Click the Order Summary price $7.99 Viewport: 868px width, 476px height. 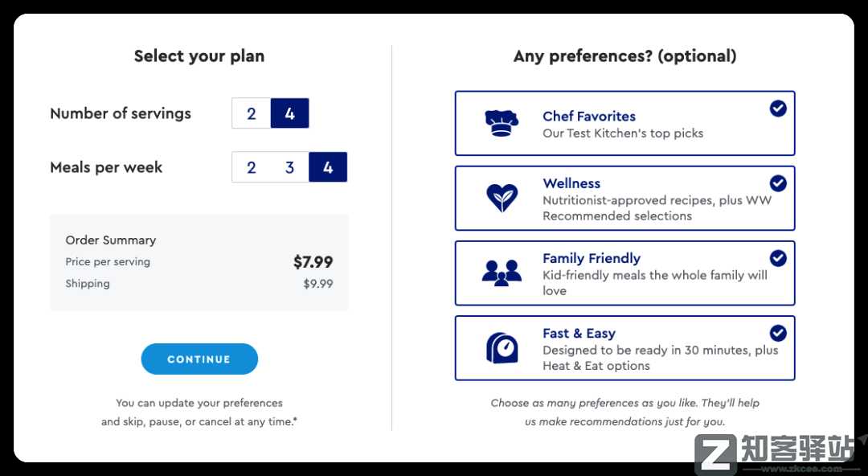pos(313,262)
